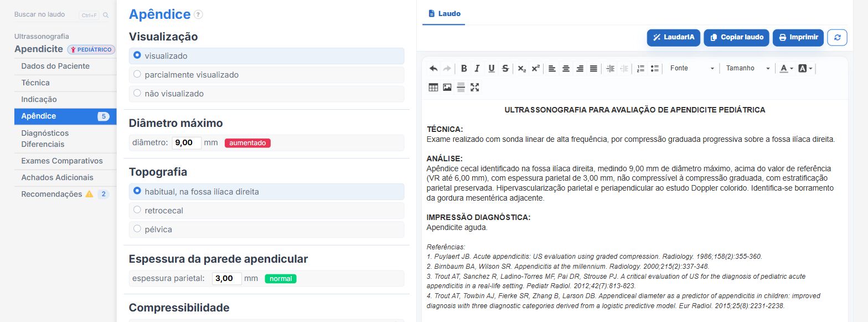The width and height of the screenshot is (868, 322).
Task: Click Copiar laudo button
Action: (x=736, y=37)
